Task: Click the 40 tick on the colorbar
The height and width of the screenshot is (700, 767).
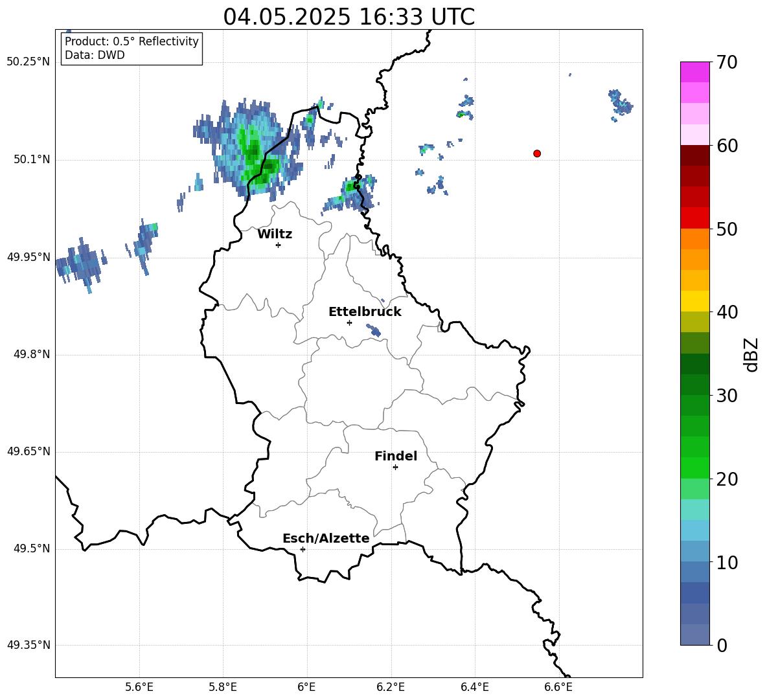Action: [x=726, y=312]
